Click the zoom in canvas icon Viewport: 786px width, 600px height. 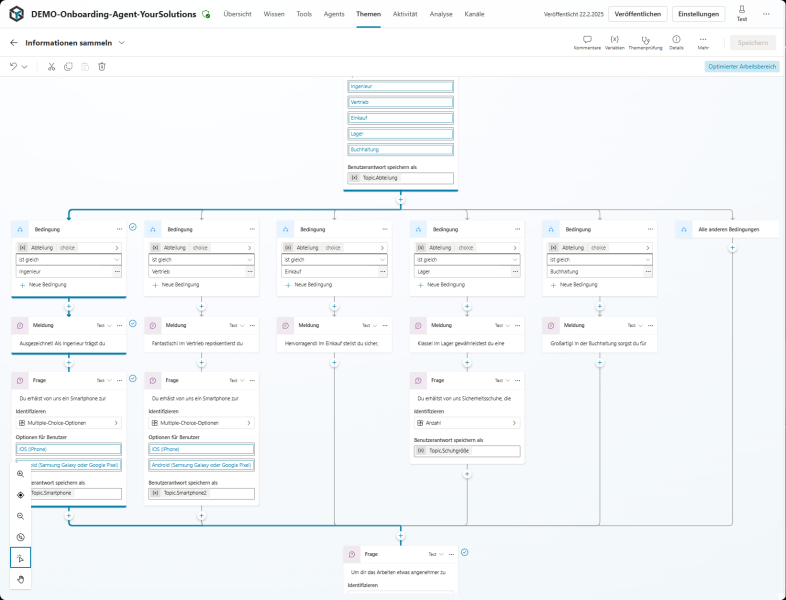point(20,473)
